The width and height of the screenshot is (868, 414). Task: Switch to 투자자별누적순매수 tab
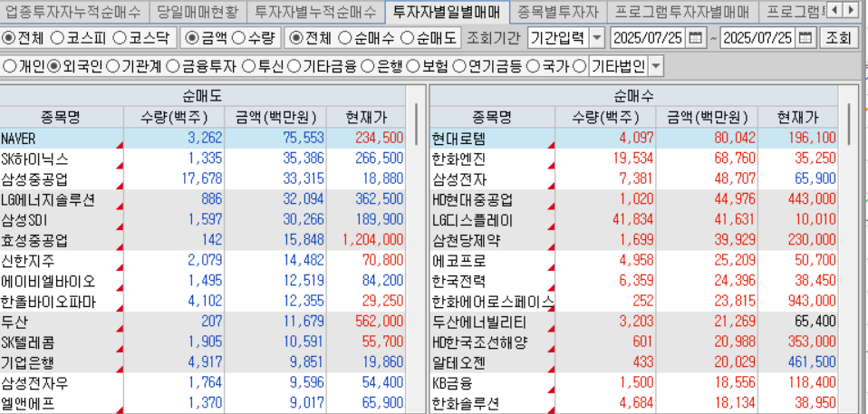point(314,11)
